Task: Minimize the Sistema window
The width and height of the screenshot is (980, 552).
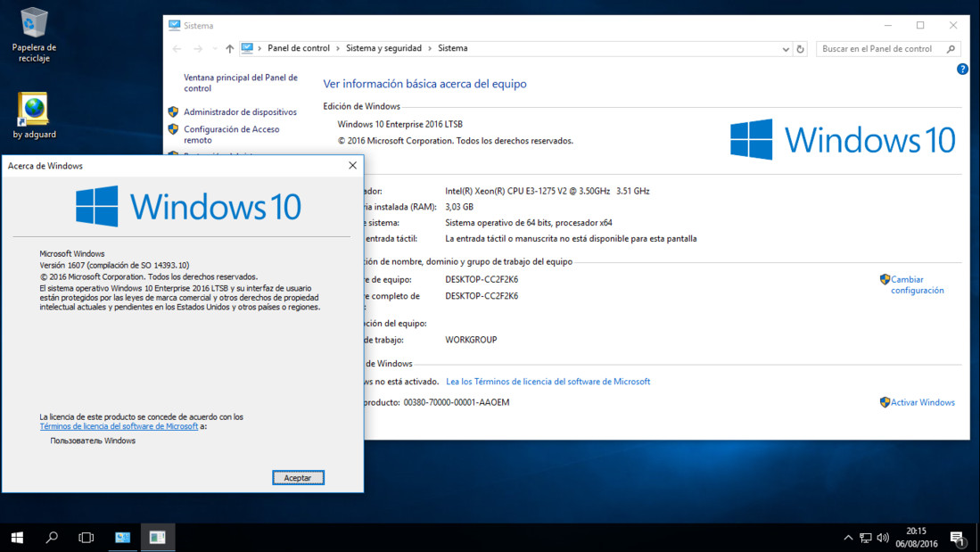Action: tap(887, 25)
